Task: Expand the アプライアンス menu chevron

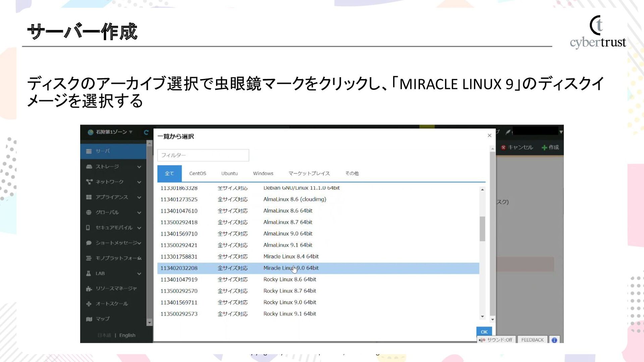Action: click(x=139, y=197)
